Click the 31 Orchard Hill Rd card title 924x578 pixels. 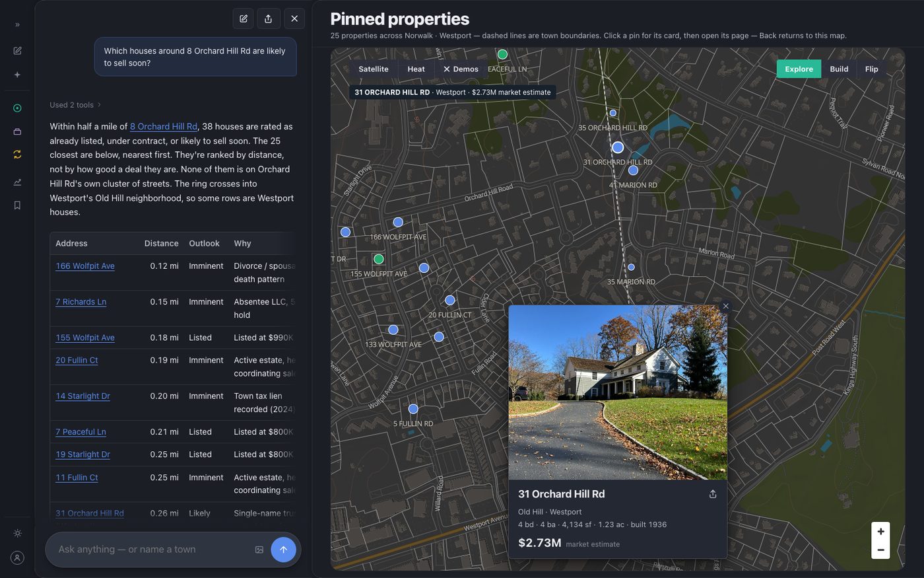[x=561, y=494]
